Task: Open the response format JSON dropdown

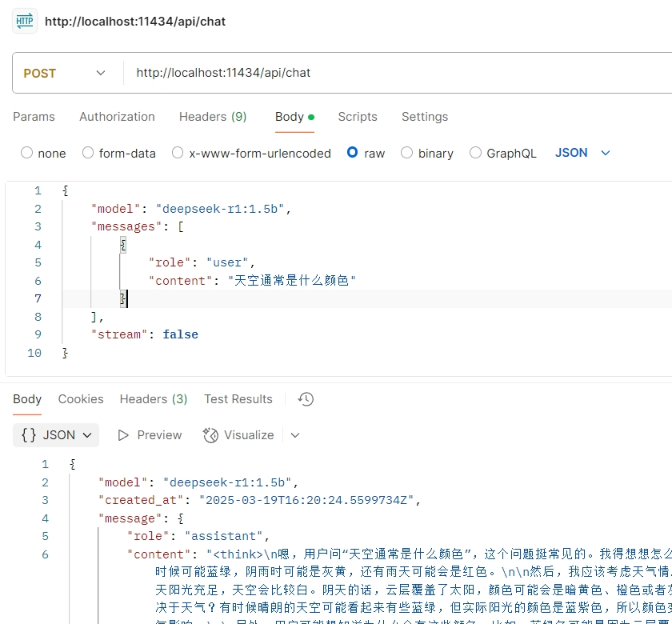Action: point(56,435)
